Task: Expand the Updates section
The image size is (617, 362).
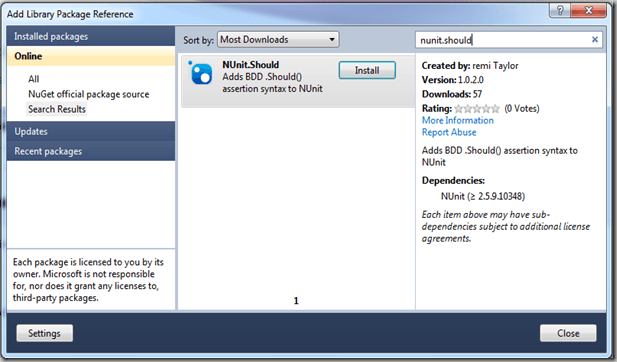Action: (x=91, y=131)
